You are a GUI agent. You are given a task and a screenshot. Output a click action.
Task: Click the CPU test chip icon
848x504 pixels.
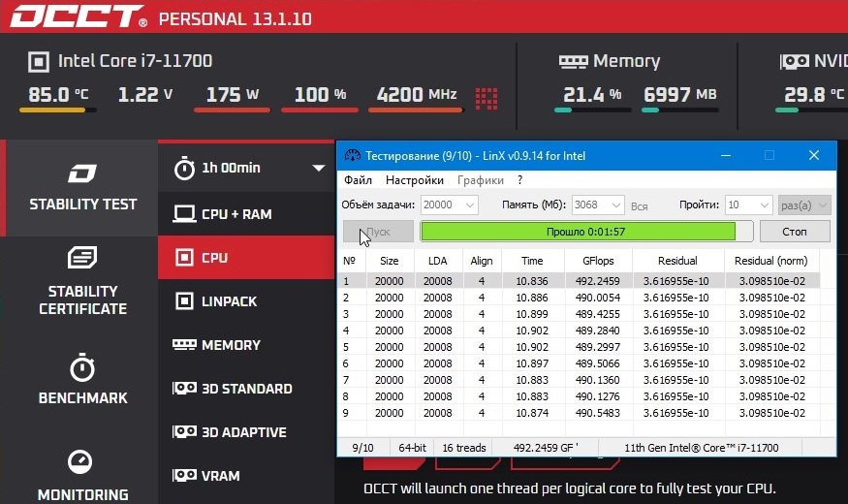coord(184,258)
